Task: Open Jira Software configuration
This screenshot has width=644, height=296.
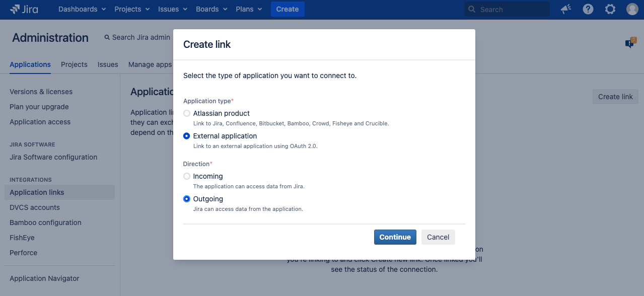Action: pos(53,157)
